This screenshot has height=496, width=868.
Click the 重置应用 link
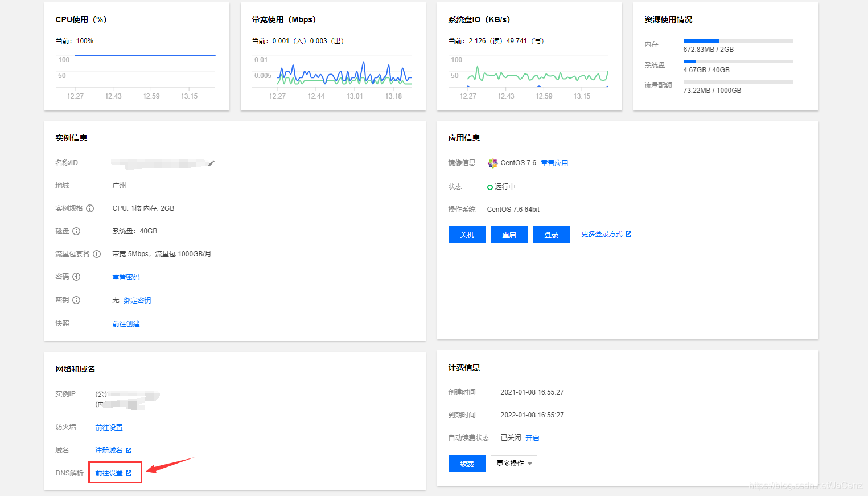tap(554, 163)
